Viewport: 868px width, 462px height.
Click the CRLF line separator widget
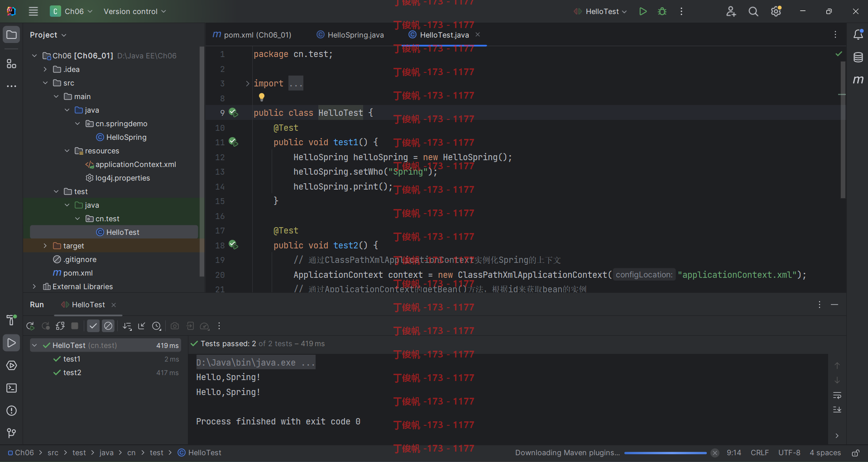(x=759, y=453)
